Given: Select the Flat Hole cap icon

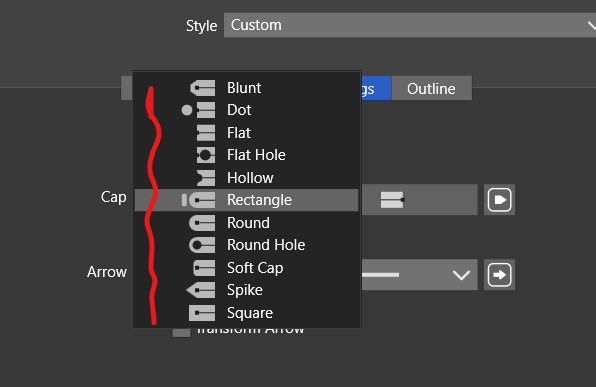Looking at the screenshot, I should click(206, 155).
